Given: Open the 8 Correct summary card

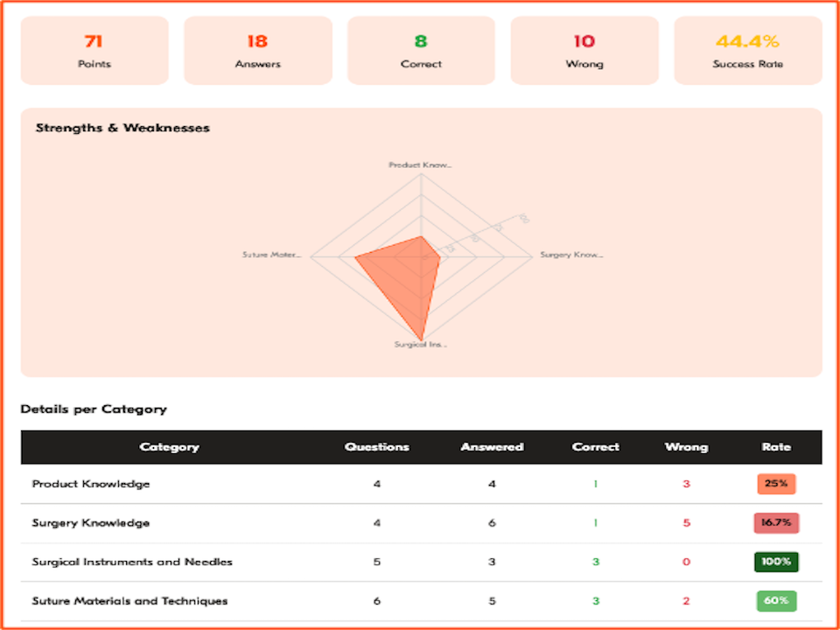Looking at the screenshot, I should tap(421, 51).
